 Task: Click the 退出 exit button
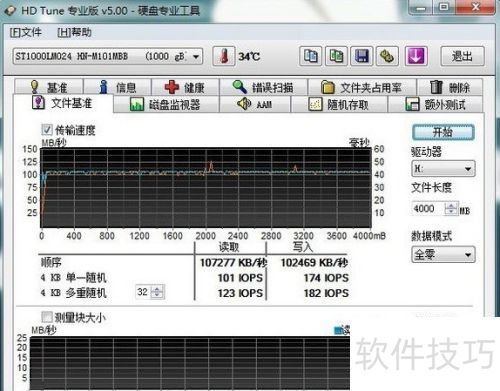click(462, 56)
